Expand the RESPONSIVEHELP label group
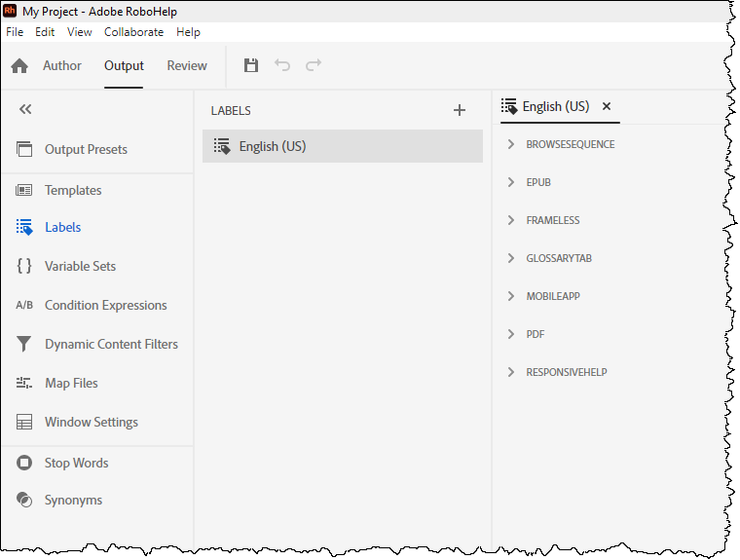740x560 pixels. tap(511, 372)
